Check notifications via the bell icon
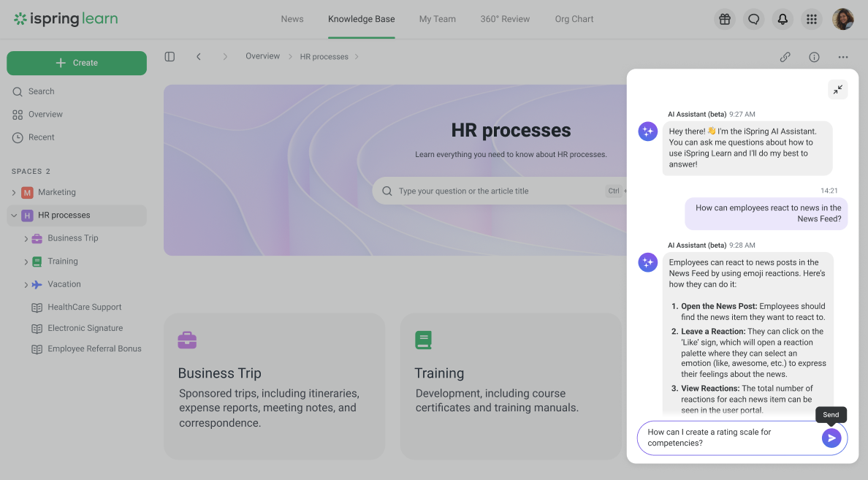Image resolution: width=868 pixels, height=480 pixels. pyautogui.click(x=783, y=19)
